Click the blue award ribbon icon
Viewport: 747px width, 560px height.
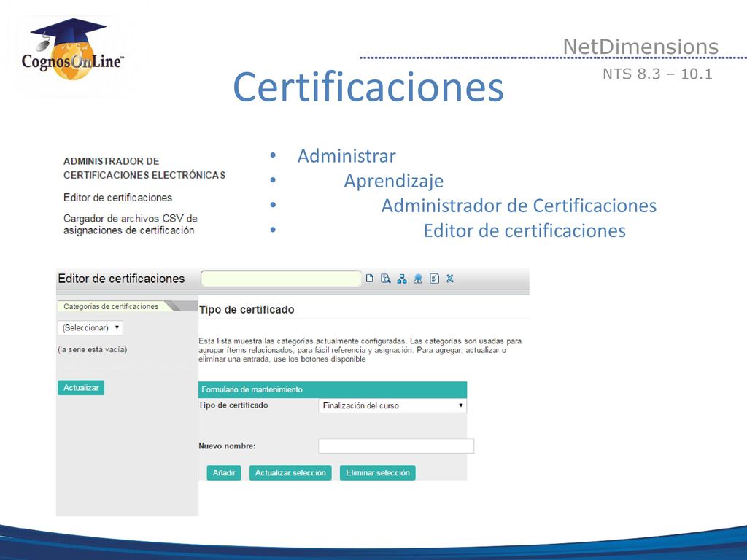(x=418, y=279)
